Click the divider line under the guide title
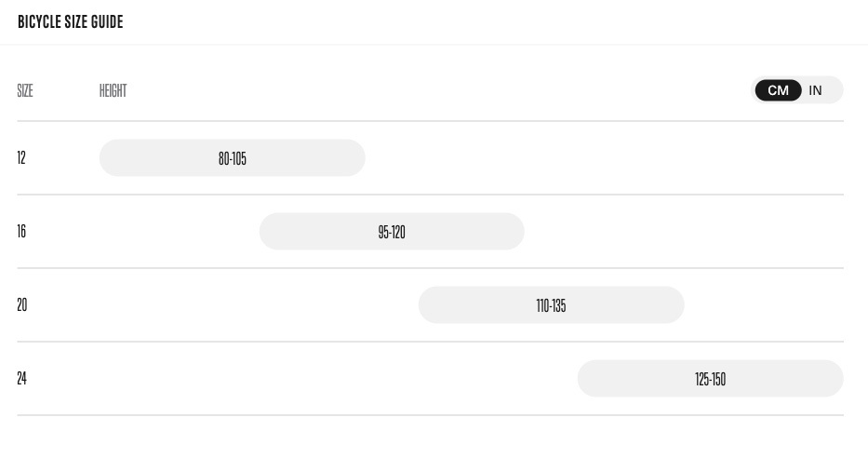This screenshot has height=458, width=868. pyautogui.click(x=434, y=44)
